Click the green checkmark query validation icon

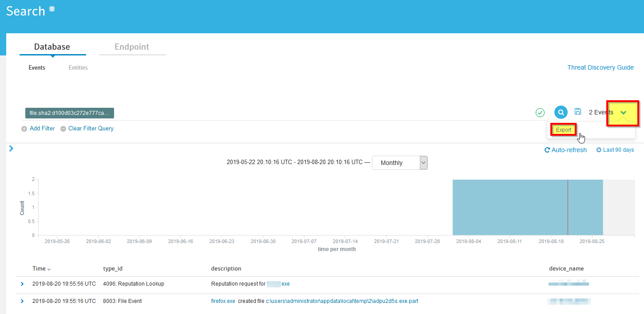[540, 113]
